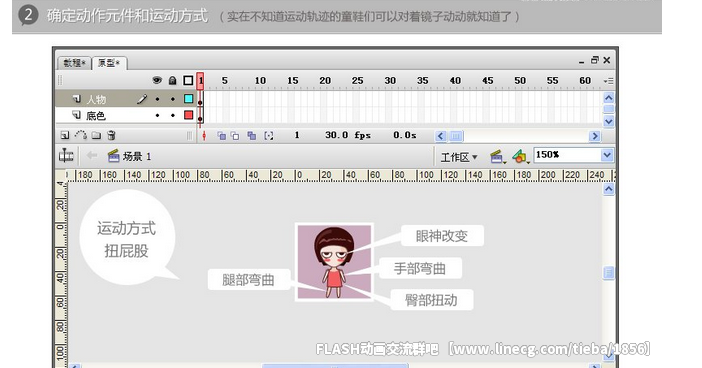
Task: Expand the zoom level dropdown arrow
Action: (607, 155)
